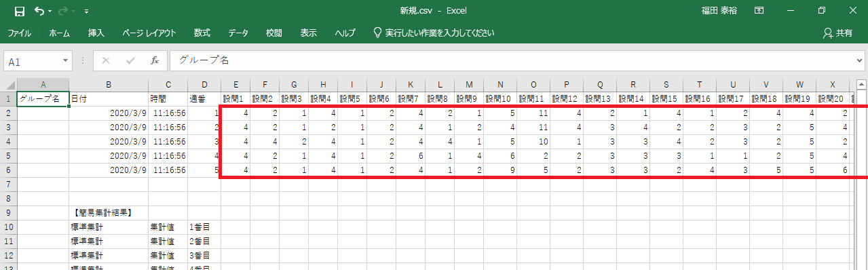Open the 校閲 ribbon tab
Image resolution: width=868 pixels, height=270 pixels.
[x=274, y=33]
